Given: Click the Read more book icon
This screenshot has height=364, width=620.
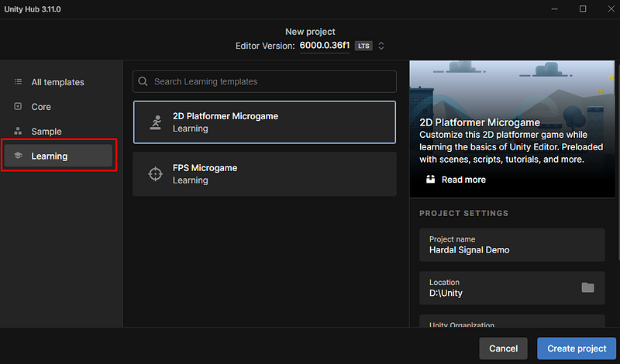Looking at the screenshot, I should pos(431,180).
